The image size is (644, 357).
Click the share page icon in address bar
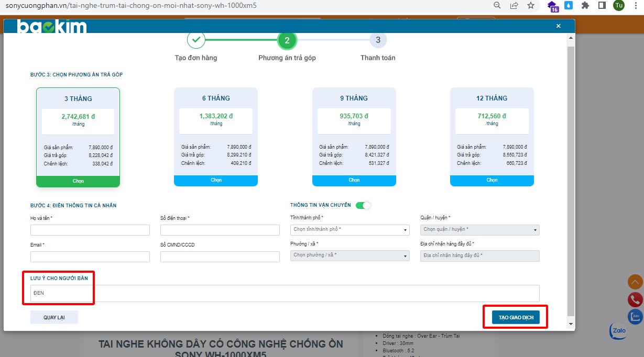[x=514, y=6]
